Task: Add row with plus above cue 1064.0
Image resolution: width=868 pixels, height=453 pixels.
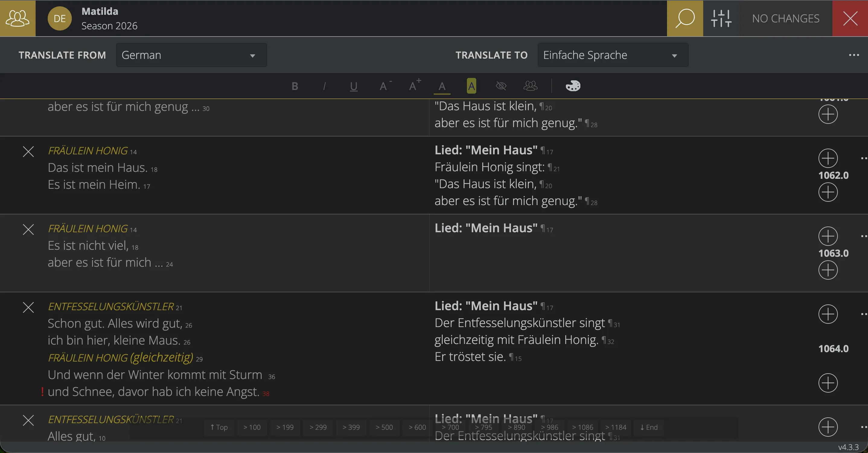Action: 828,314
